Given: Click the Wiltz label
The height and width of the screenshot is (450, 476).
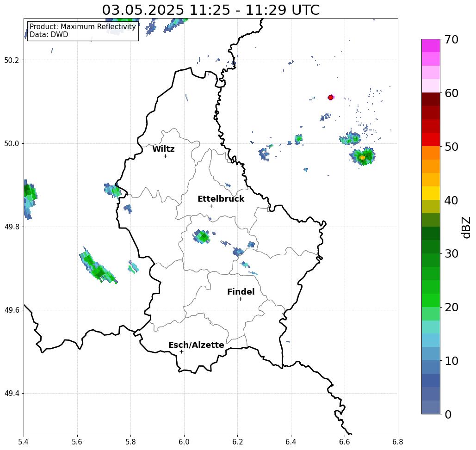Looking at the screenshot, I should point(163,149).
